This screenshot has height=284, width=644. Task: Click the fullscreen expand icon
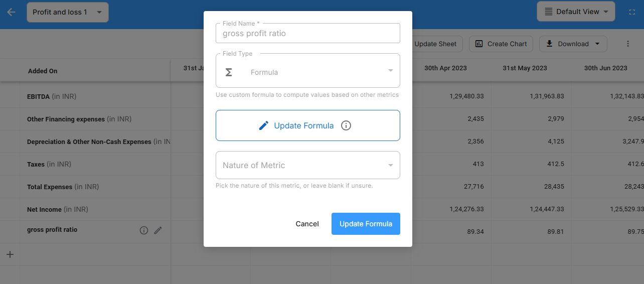(x=632, y=12)
